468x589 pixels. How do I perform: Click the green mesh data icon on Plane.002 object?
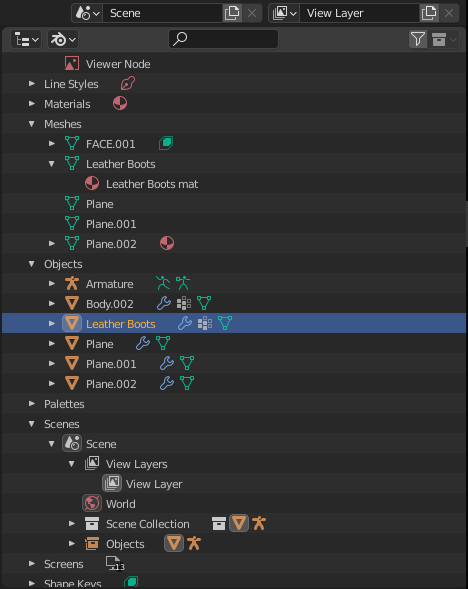187,383
